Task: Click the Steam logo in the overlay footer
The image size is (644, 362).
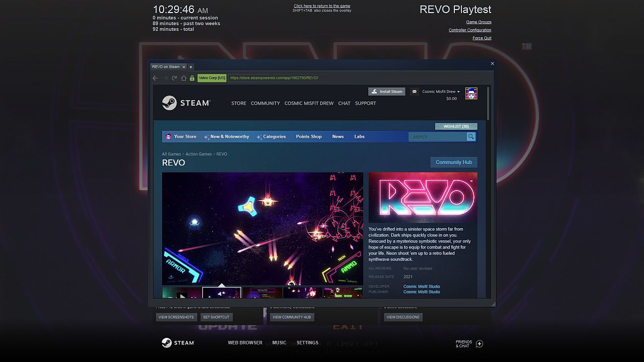Action: [x=179, y=342]
